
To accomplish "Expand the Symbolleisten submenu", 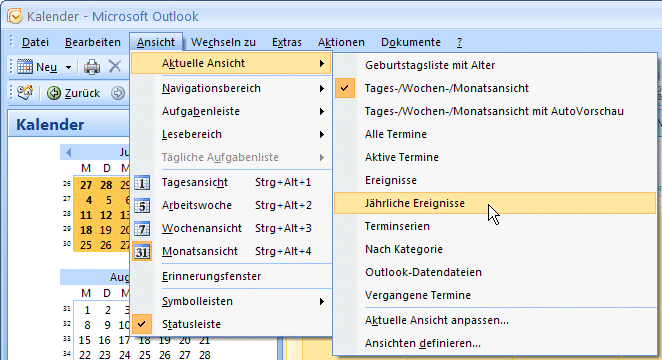I will [x=231, y=301].
